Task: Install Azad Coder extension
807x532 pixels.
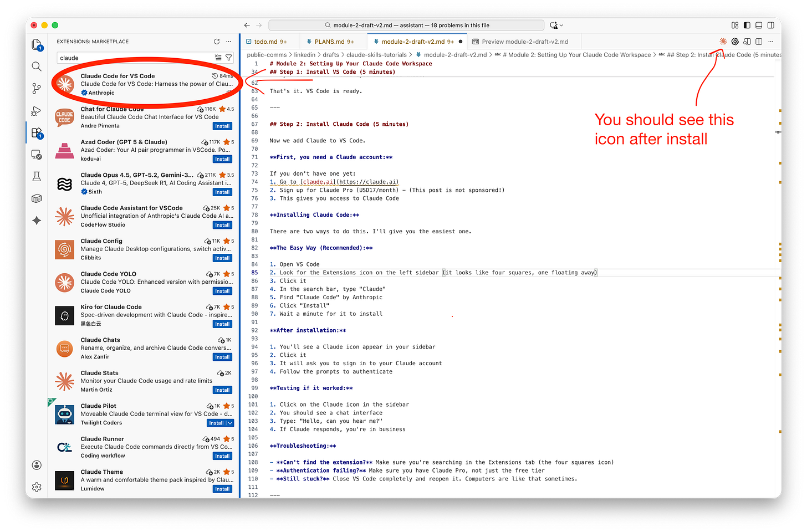Action: click(222, 159)
